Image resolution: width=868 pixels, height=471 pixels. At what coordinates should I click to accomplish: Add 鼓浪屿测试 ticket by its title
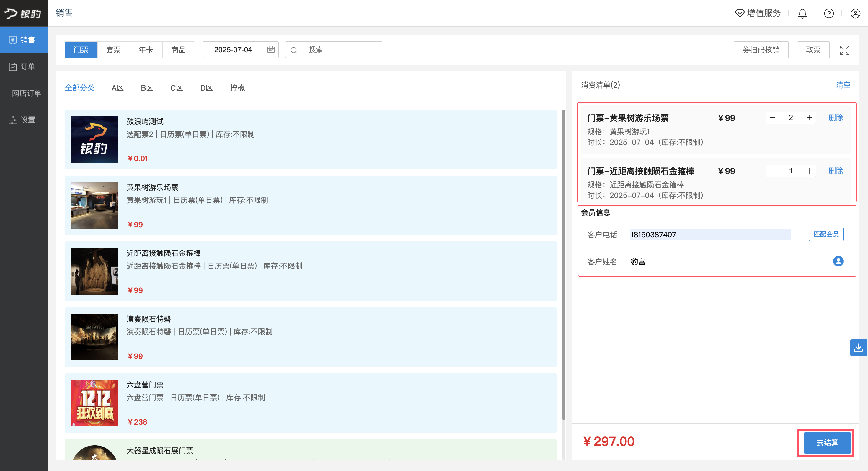[x=145, y=121]
